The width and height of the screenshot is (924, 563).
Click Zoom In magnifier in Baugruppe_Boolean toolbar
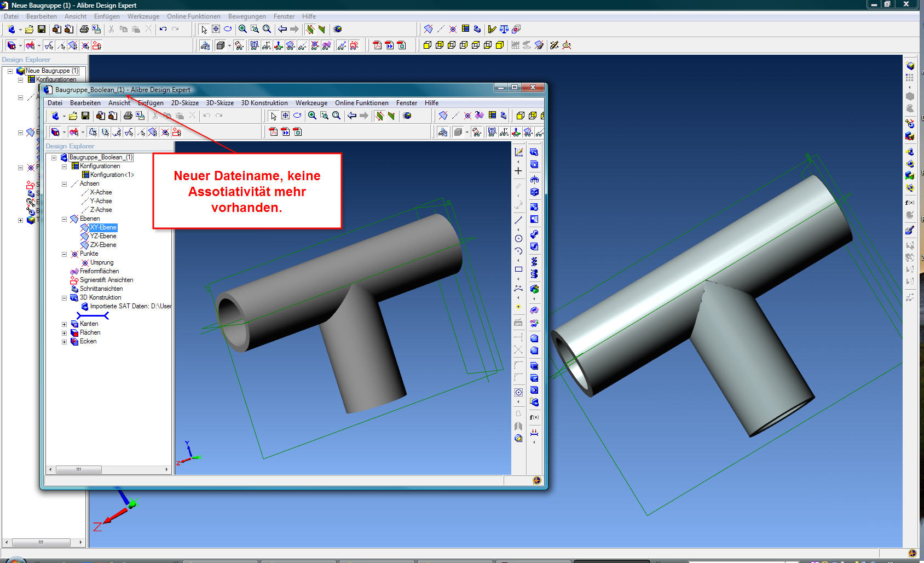(x=312, y=116)
